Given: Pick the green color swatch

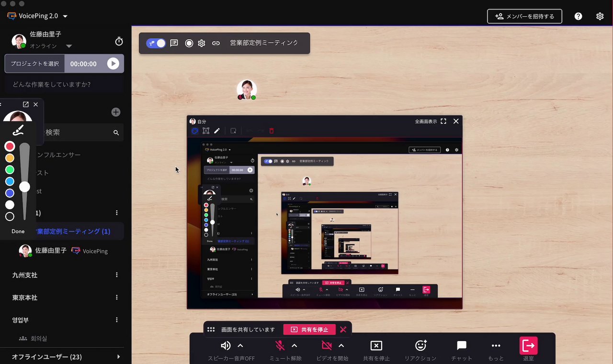Looking at the screenshot, I should click(x=10, y=170).
